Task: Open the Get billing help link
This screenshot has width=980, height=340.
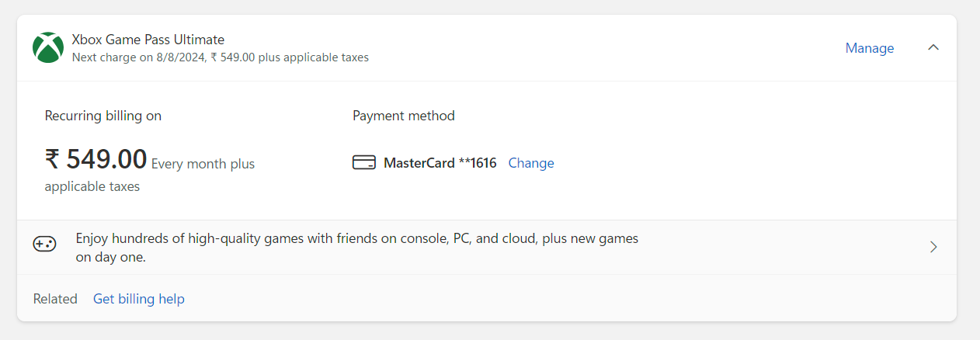Action: coord(139,299)
